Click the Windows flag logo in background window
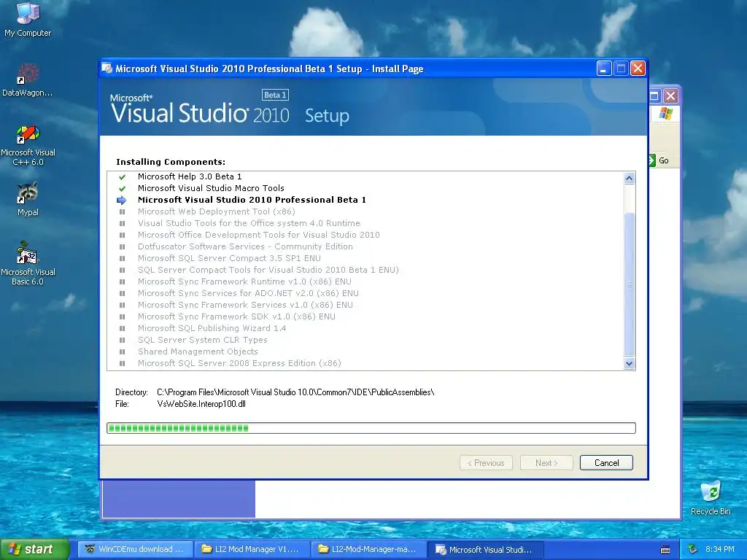The image size is (747, 560). tap(665, 113)
